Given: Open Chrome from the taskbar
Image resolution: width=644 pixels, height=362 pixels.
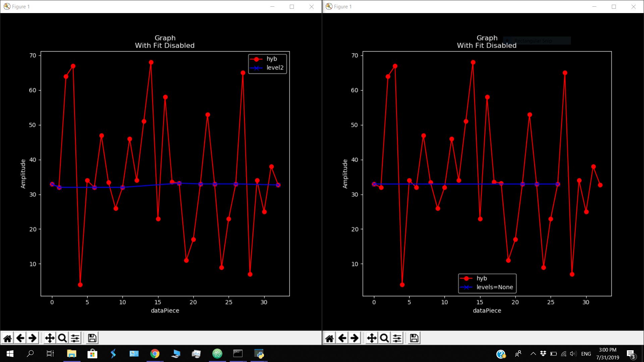Looking at the screenshot, I should tap(155, 354).
